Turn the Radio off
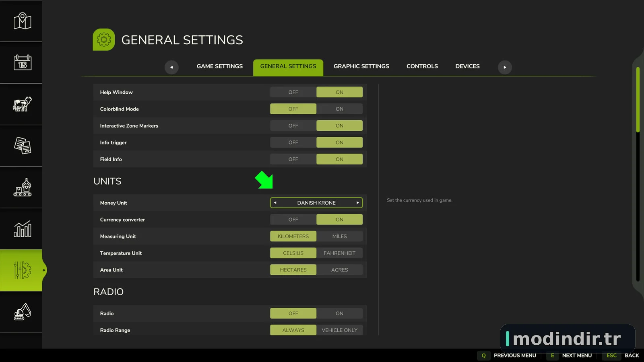Screen dimensions: 644x362 [x=293, y=313]
